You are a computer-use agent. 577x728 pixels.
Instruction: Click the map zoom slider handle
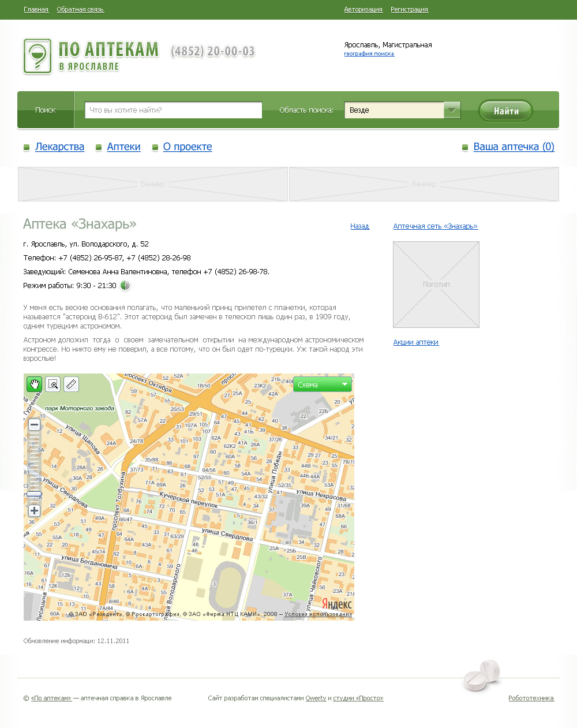(x=34, y=494)
